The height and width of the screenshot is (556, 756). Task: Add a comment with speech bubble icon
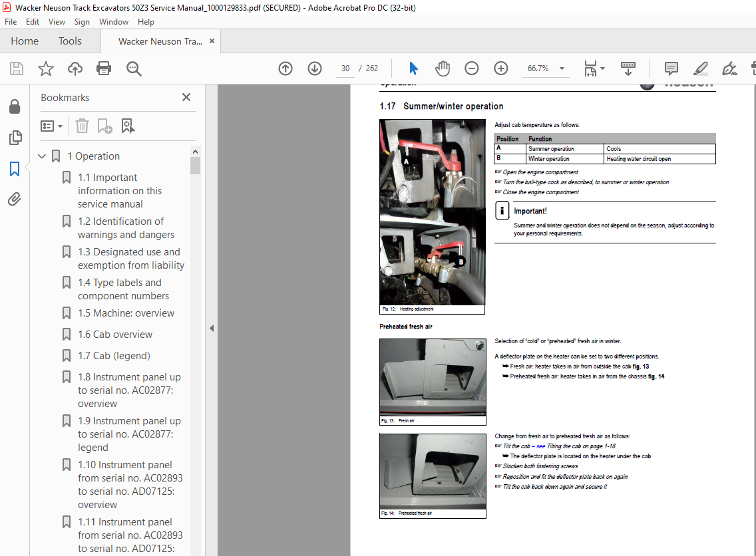coord(671,69)
